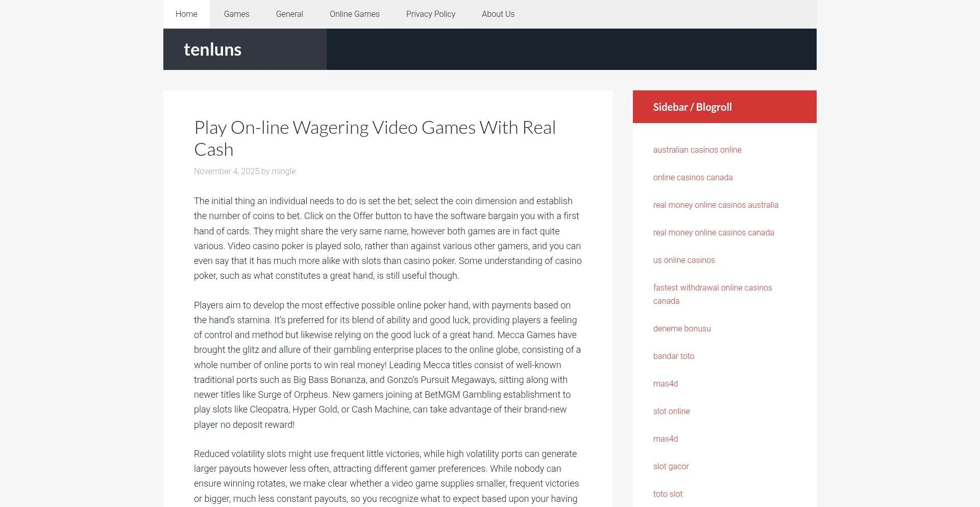
Task: Select the General navigation item
Action: (x=289, y=14)
